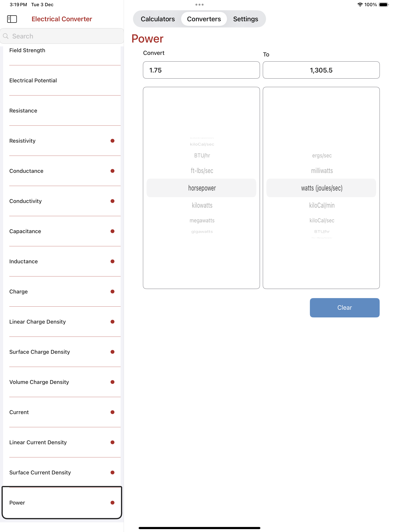Tap horsepower in the source picker
The image size is (399, 532).
tap(202, 188)
